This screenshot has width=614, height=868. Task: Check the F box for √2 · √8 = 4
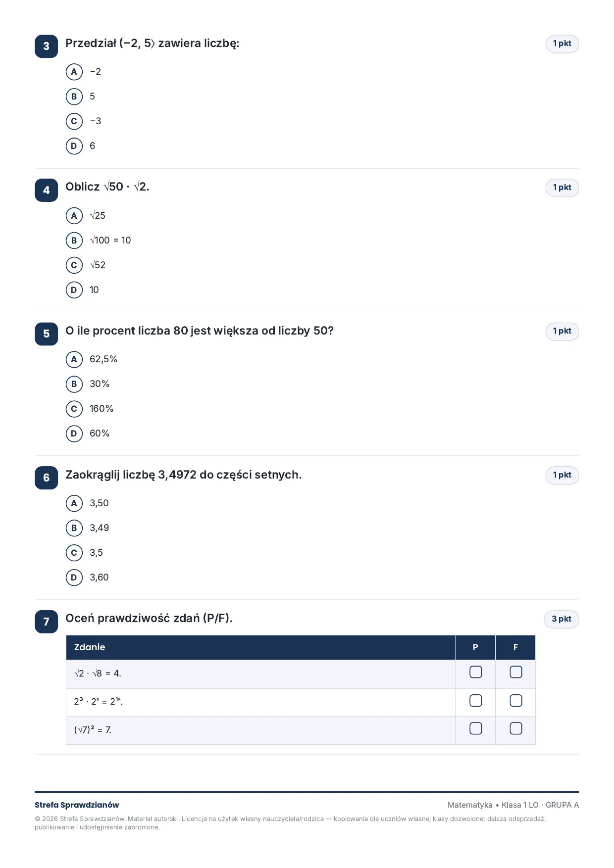(516, 672)
